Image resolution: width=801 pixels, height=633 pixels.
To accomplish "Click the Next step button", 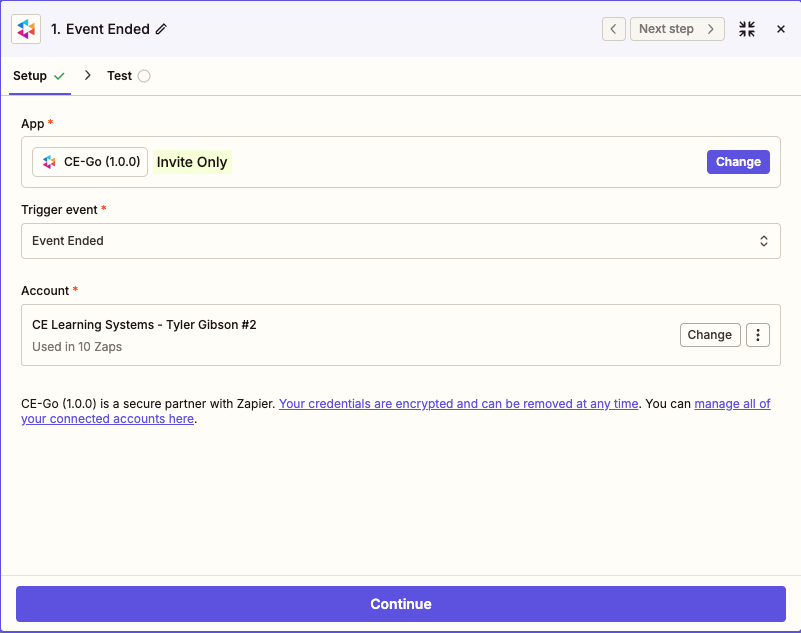I will pyautogui.click(x=677, y=29).
